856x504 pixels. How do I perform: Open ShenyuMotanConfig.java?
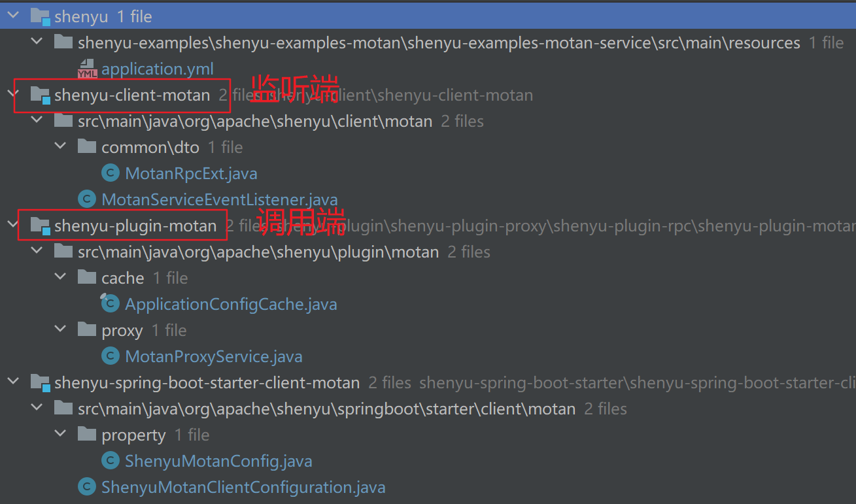tap(218, 461)
